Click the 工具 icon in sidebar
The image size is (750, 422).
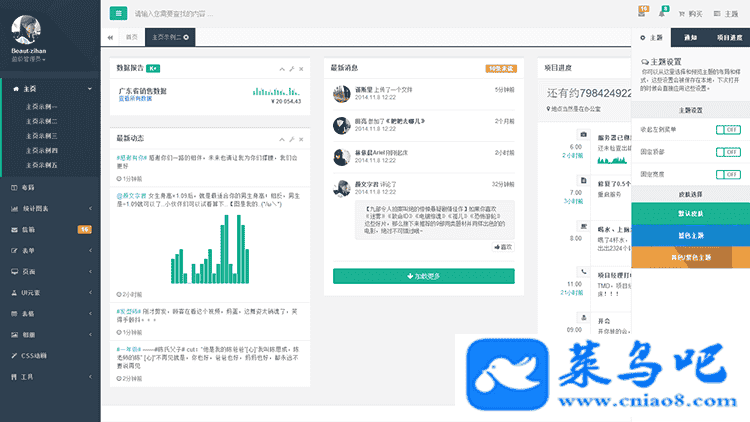pyautogui.click(x=14, y=377)
